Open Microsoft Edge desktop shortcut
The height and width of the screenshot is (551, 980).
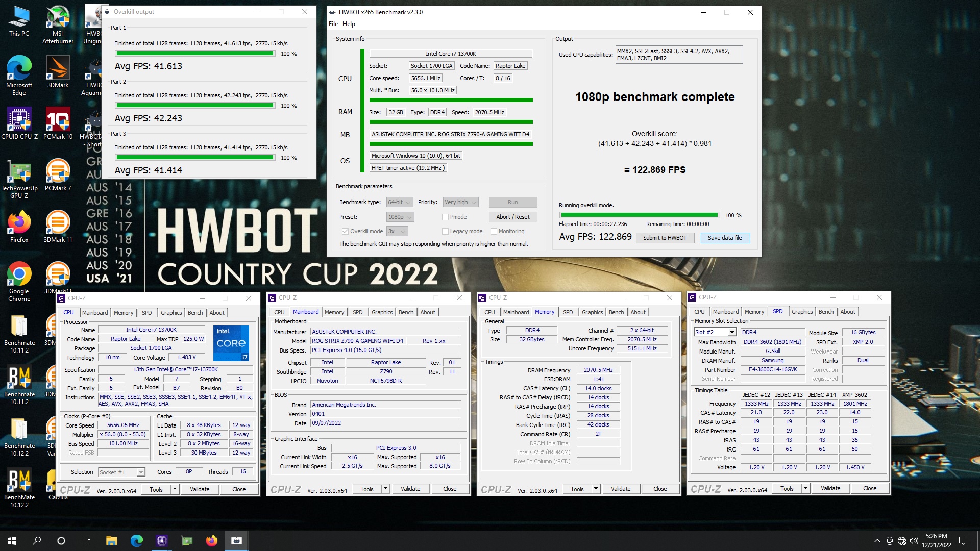coord(19,76)
